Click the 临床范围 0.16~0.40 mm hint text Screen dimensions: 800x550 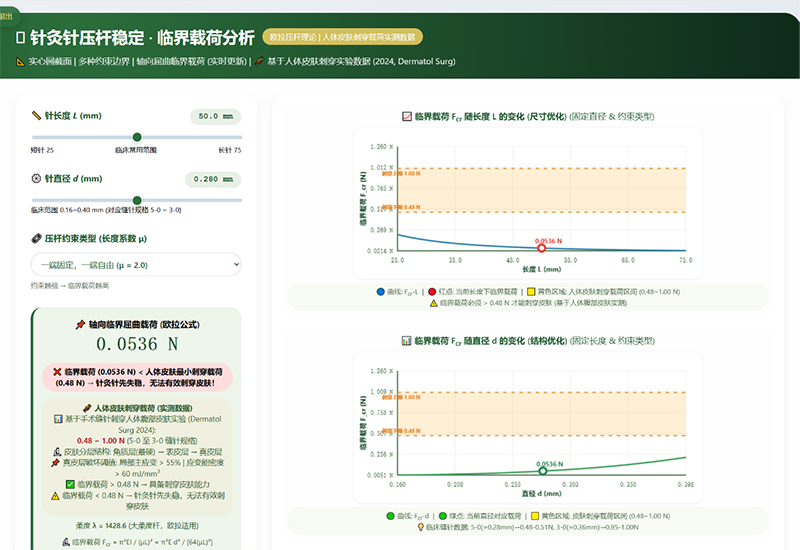(106, 210)
